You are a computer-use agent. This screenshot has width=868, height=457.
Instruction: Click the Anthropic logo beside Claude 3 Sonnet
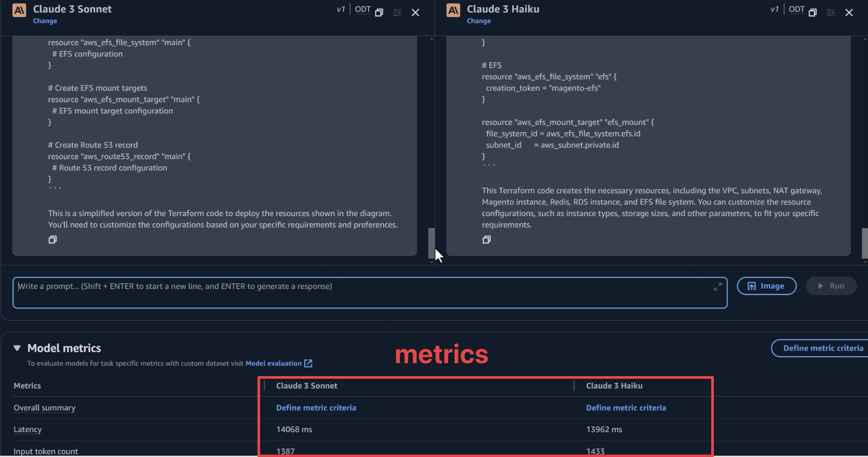(19, 10)
